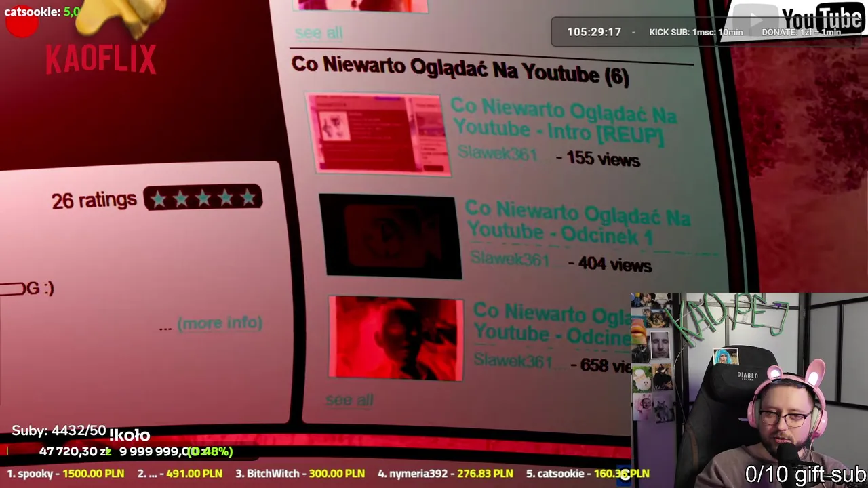The image size is (868, 488).
Task: Click donor 'BitchWitch - 300.00 PLN'
Action: click(300, 474)
